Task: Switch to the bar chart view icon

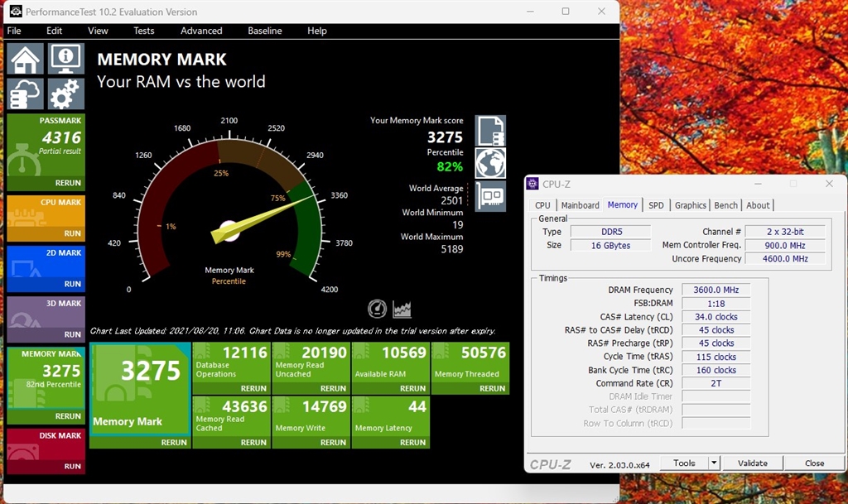Action: [402, 309]
